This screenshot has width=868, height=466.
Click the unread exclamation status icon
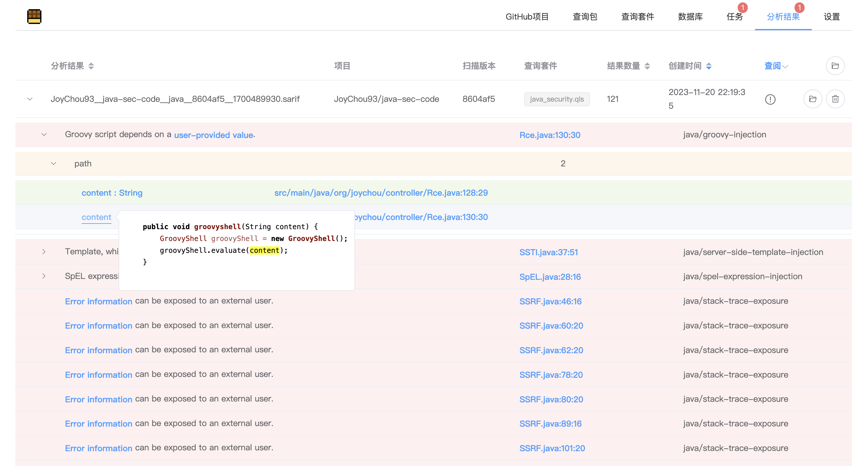pyautogui.click(x=770, y=99)
